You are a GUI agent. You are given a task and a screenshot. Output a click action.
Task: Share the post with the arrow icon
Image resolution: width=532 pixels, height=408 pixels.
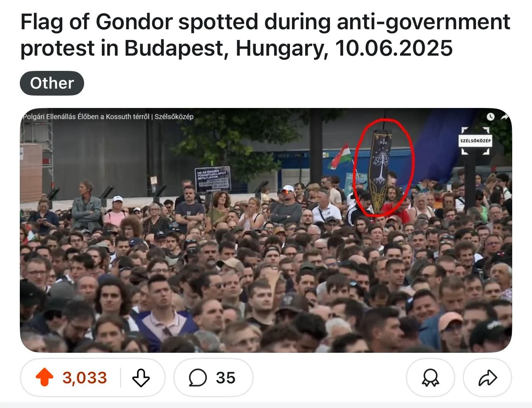point(487,378)
